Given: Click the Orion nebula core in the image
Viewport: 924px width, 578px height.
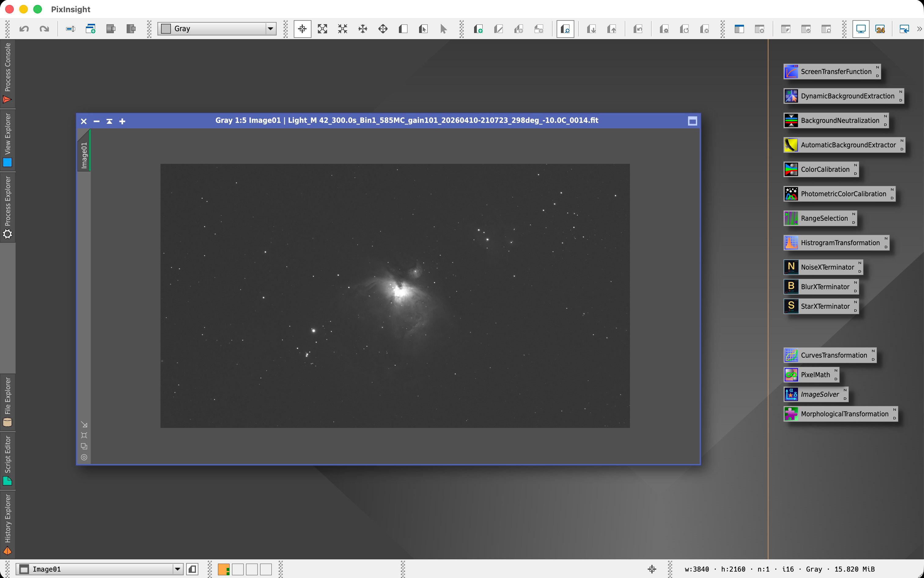Looking at the screenshot, I should click(x=400, y=292).
